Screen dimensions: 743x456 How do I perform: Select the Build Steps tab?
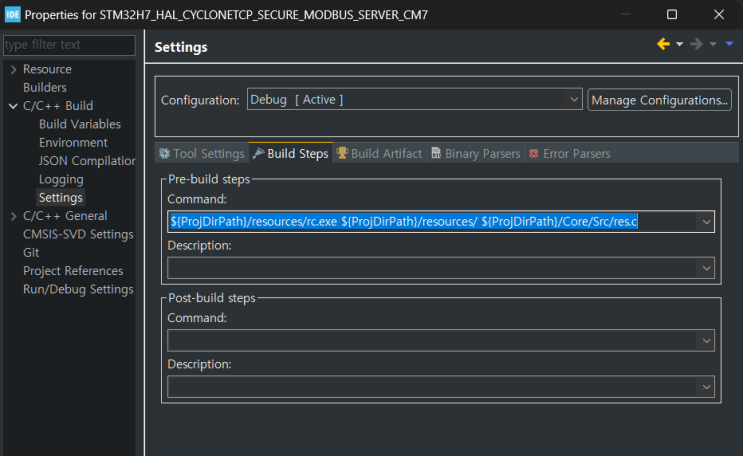(290, 153)
